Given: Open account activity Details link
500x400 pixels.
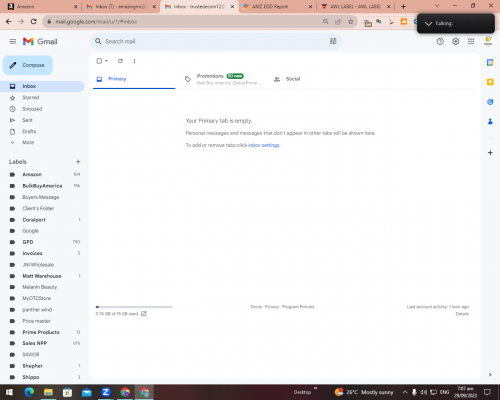Looking at the screenshot, I should click(462, 314).
